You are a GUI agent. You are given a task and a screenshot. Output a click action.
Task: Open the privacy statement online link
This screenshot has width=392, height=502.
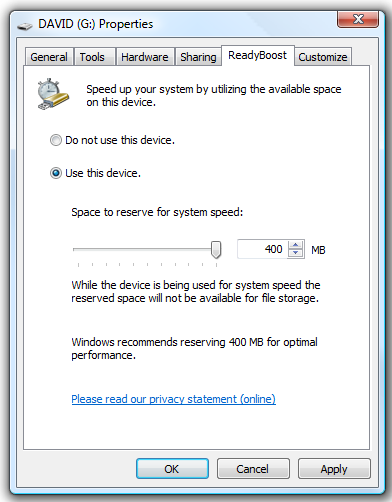tap(173, 399)
